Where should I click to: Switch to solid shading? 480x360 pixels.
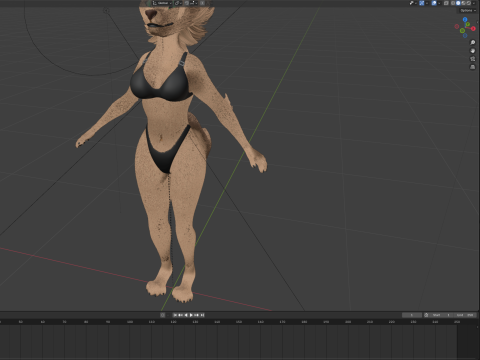458,3
